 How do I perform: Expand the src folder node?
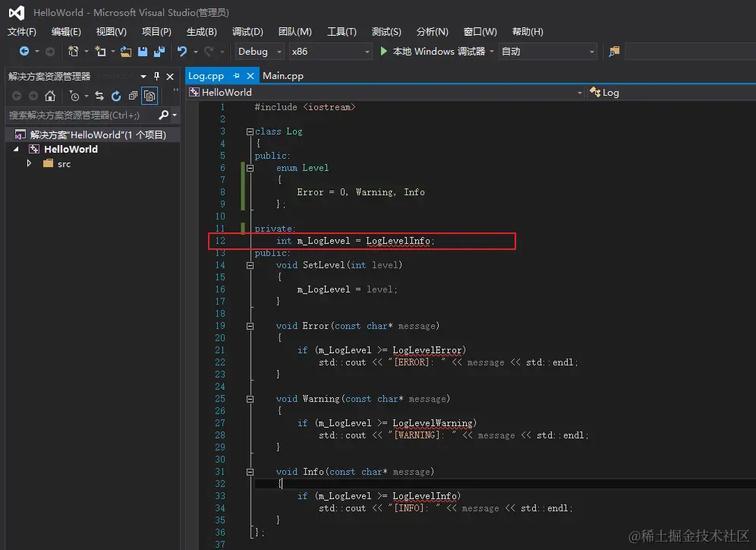pyautogui.click(x=29, y=163)
